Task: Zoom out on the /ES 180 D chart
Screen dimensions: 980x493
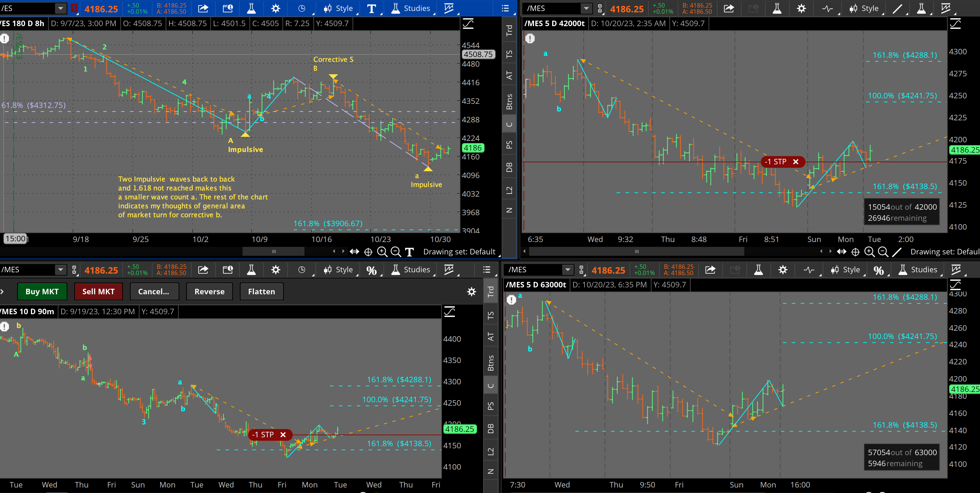Action: tap(396, 252)
